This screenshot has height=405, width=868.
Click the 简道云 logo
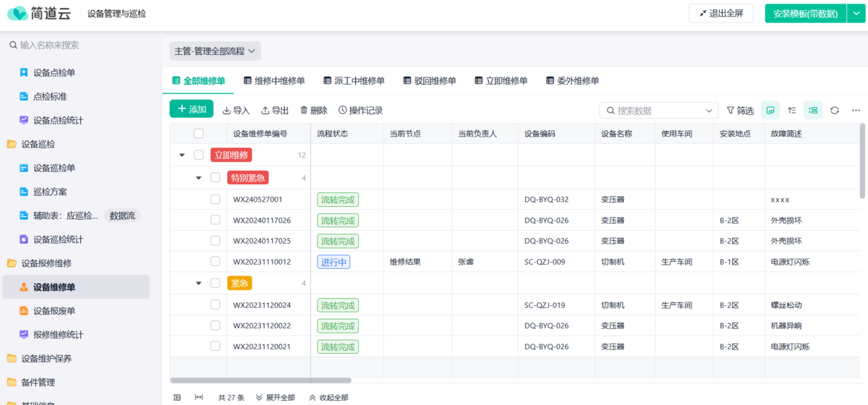tap(38, 13)
